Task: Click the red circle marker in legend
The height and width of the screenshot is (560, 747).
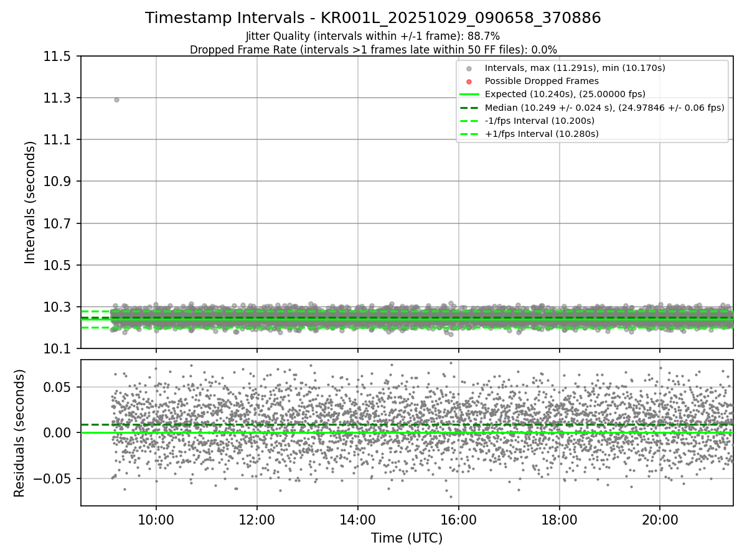Action: [469, 82]
